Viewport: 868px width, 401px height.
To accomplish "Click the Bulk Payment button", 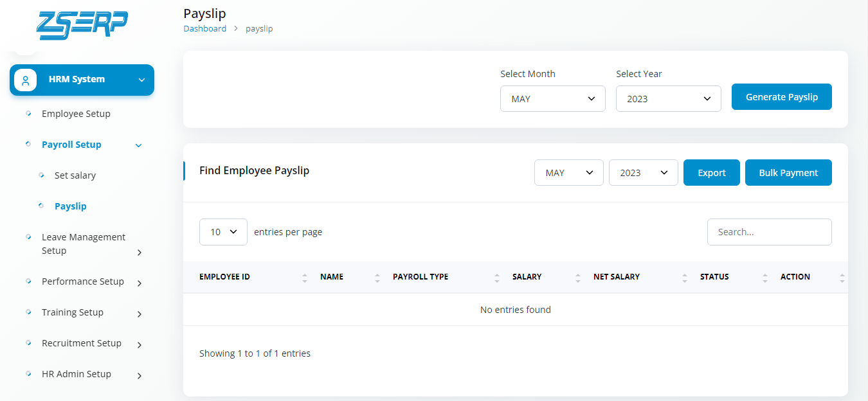I will pos(788,173).
